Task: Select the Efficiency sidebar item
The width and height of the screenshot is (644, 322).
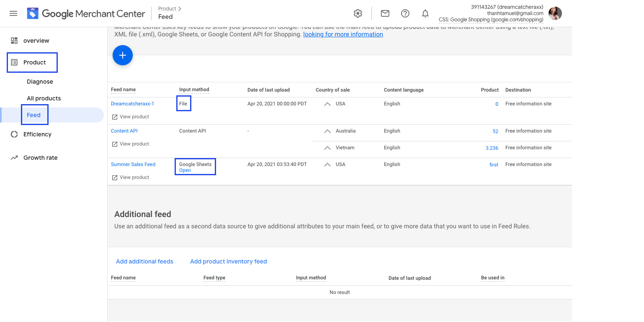Action: coord(38,134)
